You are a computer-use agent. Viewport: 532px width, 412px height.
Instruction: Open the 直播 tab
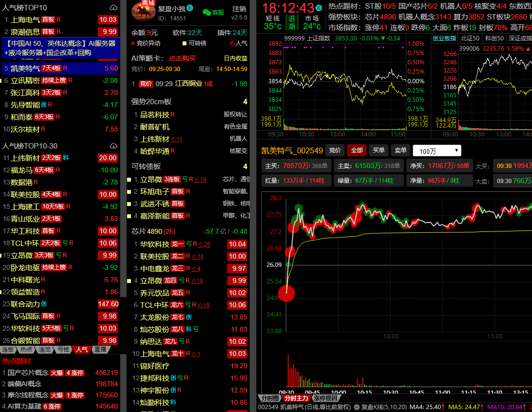100,350
